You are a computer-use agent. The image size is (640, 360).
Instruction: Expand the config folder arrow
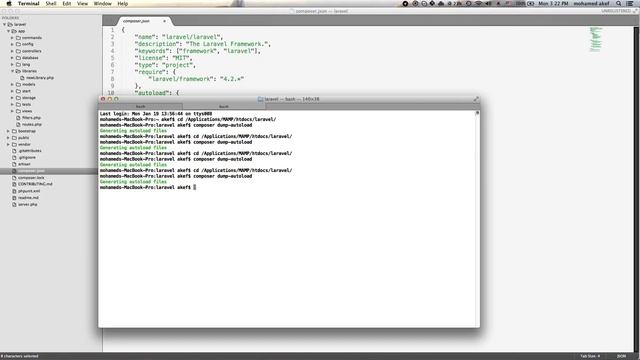coord(12,44)
